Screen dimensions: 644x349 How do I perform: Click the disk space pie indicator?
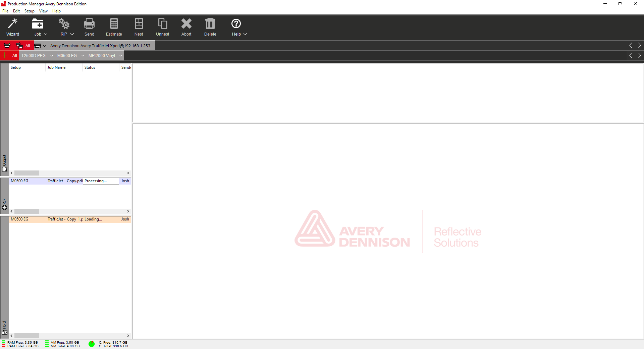coord(92,344)
